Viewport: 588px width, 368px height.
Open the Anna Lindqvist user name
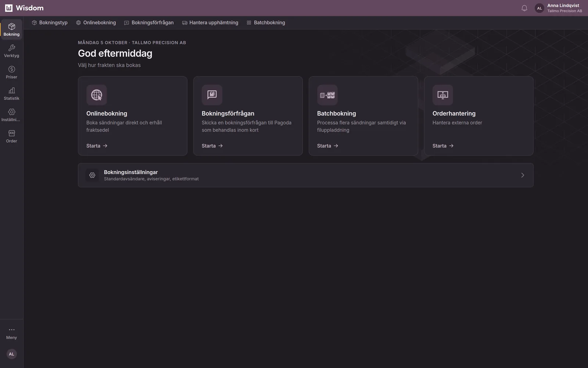click(x=563, y=6)
